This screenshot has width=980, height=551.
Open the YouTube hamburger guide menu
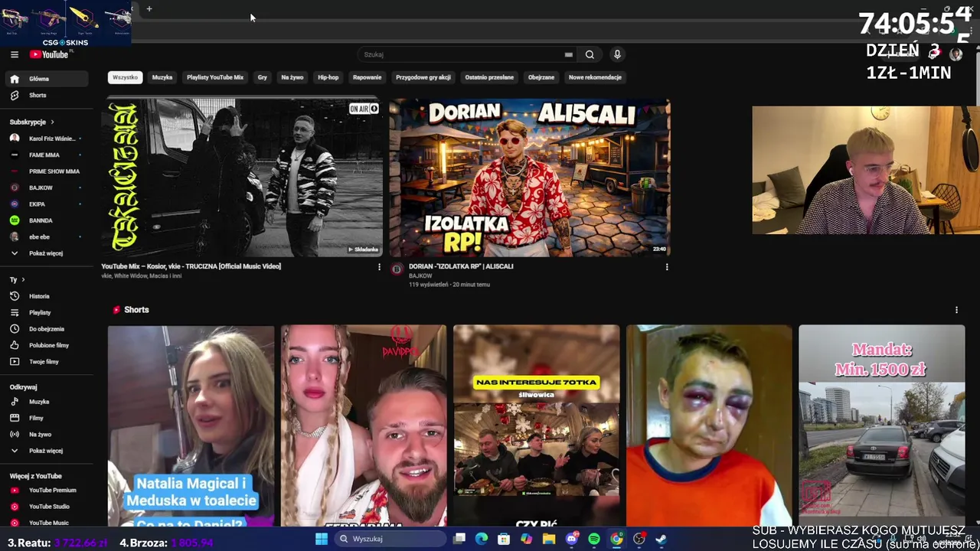click(14, 54)
